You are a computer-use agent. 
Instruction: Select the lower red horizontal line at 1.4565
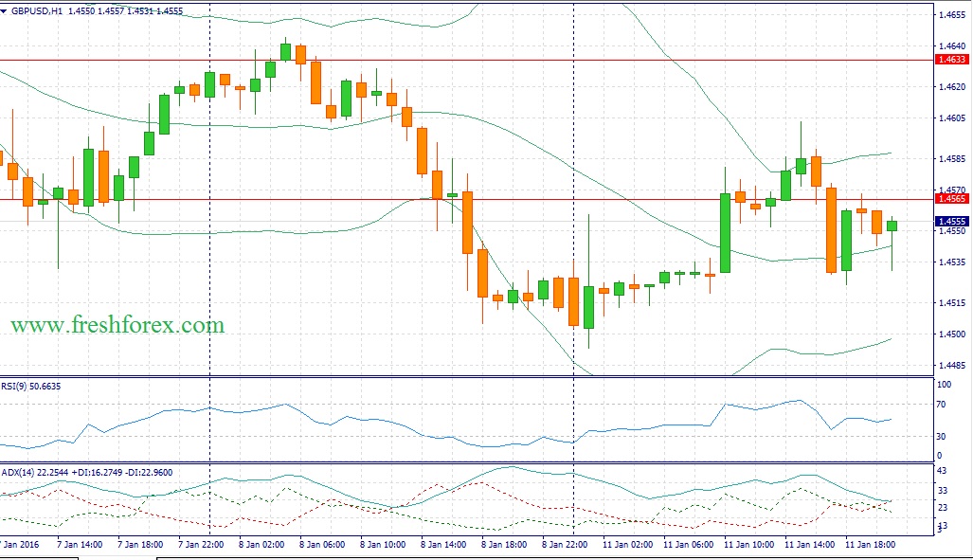point(284,199)
